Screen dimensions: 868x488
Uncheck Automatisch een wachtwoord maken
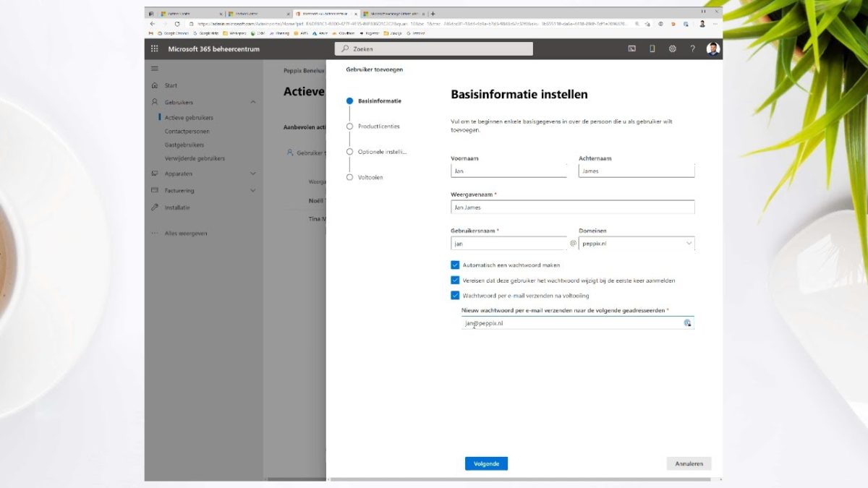(x=456, y=265)
